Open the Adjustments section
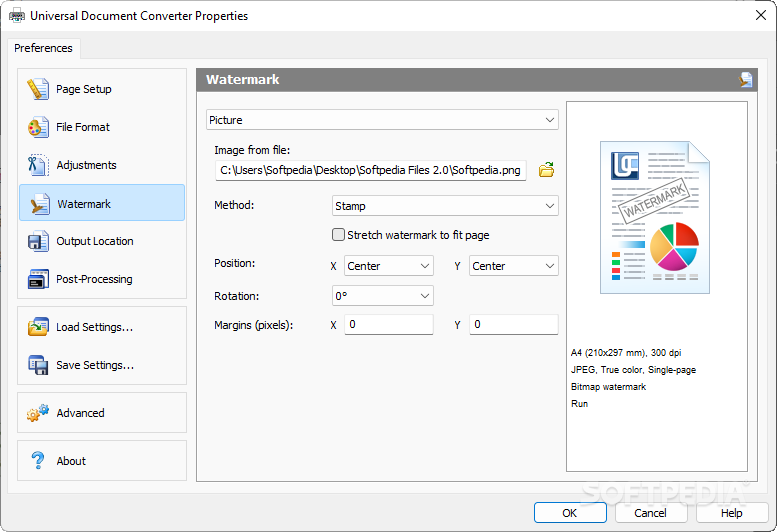777x532 pixels. click(102, 165)
